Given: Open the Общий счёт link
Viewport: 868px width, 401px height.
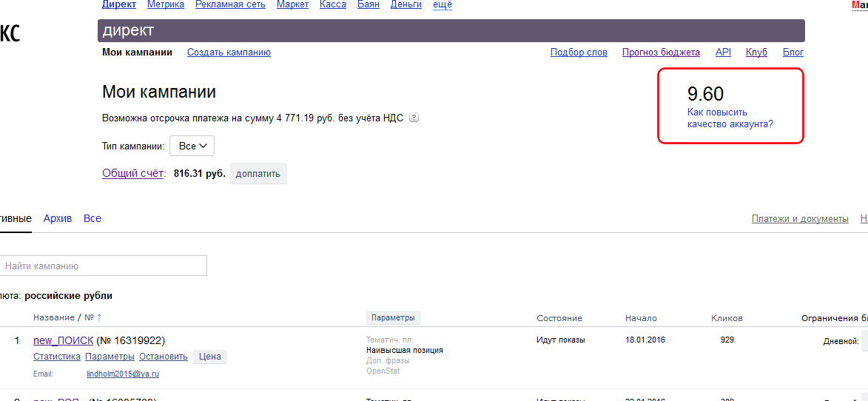Looking at the screenshot, I should click(133, 174).
